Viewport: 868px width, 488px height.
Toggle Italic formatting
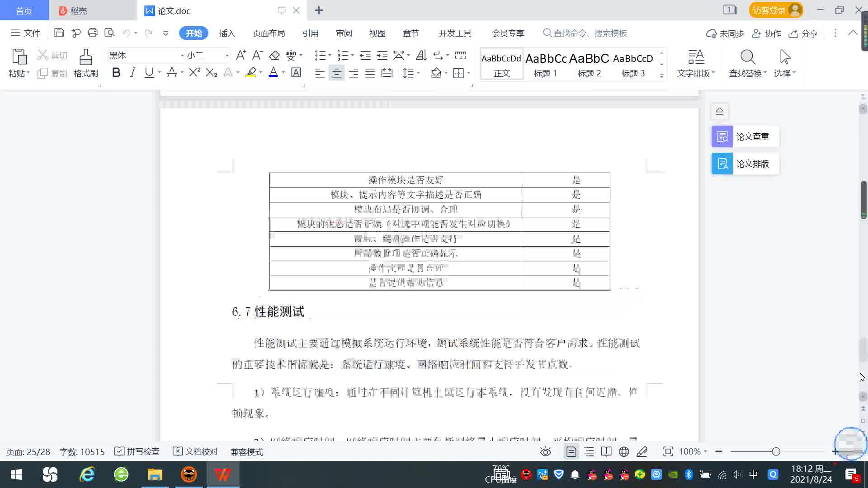tap(132, 72)
